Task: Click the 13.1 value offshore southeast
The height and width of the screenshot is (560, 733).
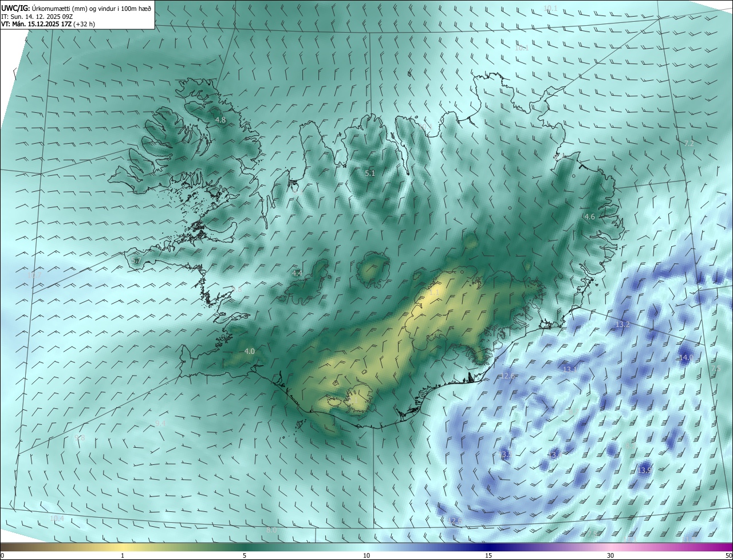Action: point(570,369)
